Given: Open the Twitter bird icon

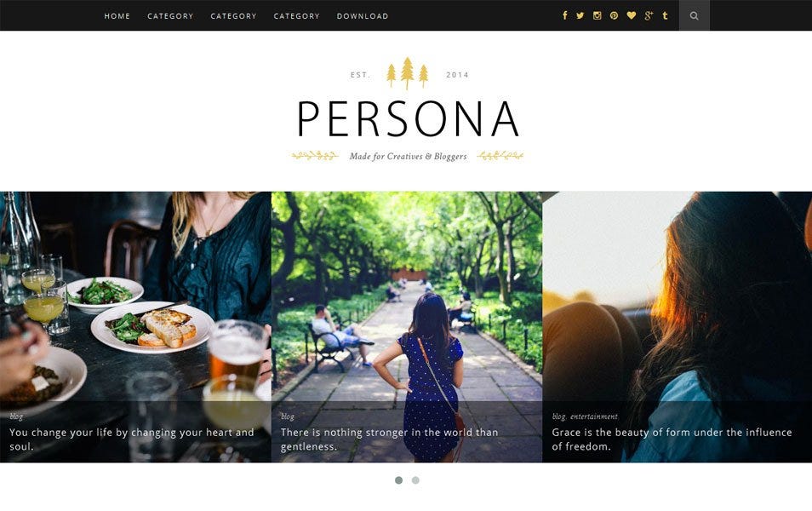Looking at the screenshot, I should pos(580,15).
